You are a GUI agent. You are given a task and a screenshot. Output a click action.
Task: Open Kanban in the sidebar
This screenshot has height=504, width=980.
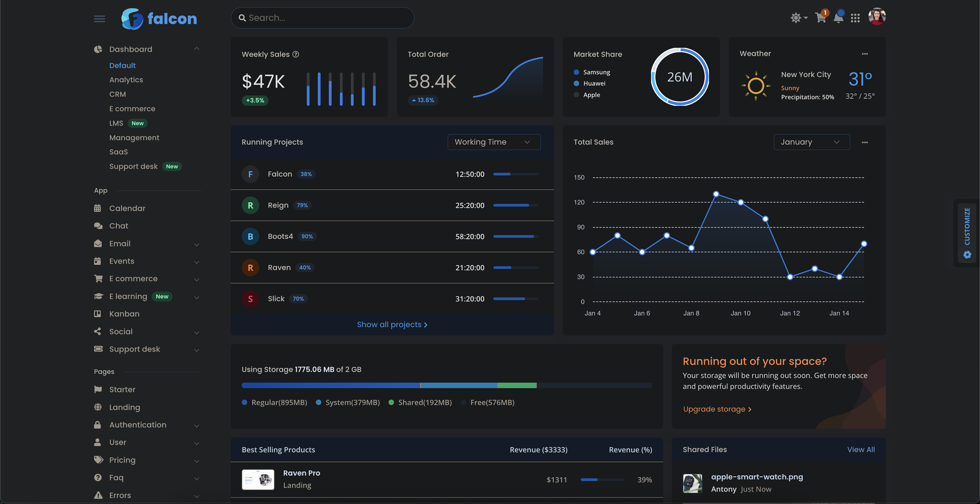pos(124,314)
